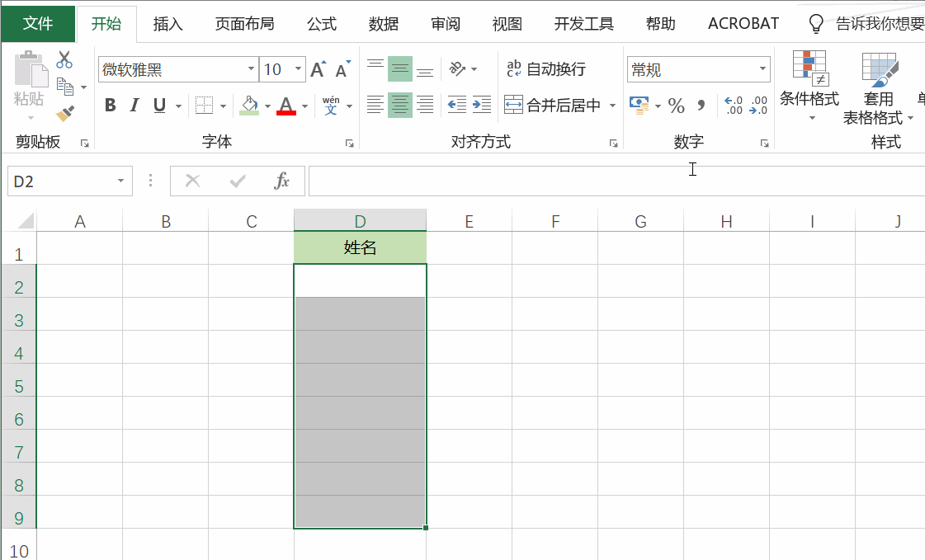Apply percent style from 数字 group

tap(676, 106)
